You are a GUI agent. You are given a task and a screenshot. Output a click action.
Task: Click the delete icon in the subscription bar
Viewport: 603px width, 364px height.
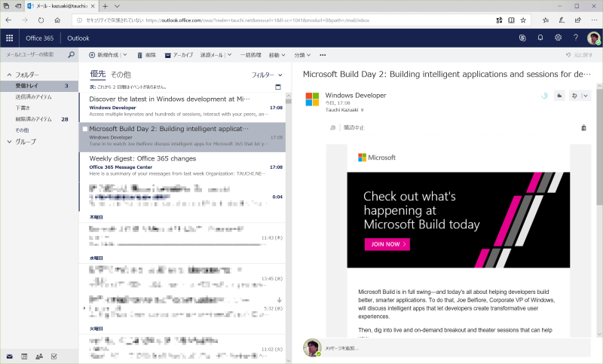click(x=583, y=127)
